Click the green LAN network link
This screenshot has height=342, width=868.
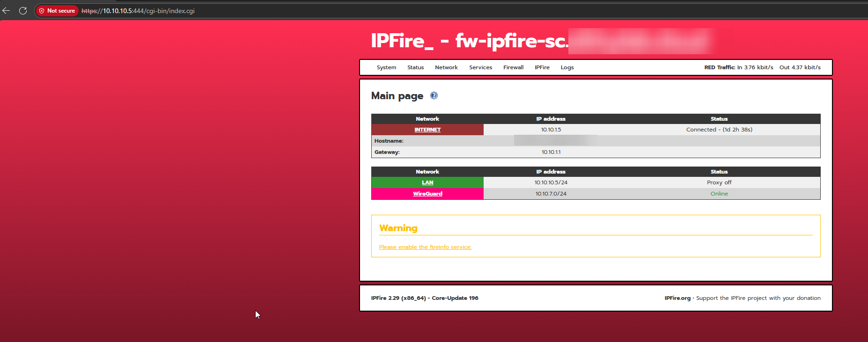tap(427, 182)
